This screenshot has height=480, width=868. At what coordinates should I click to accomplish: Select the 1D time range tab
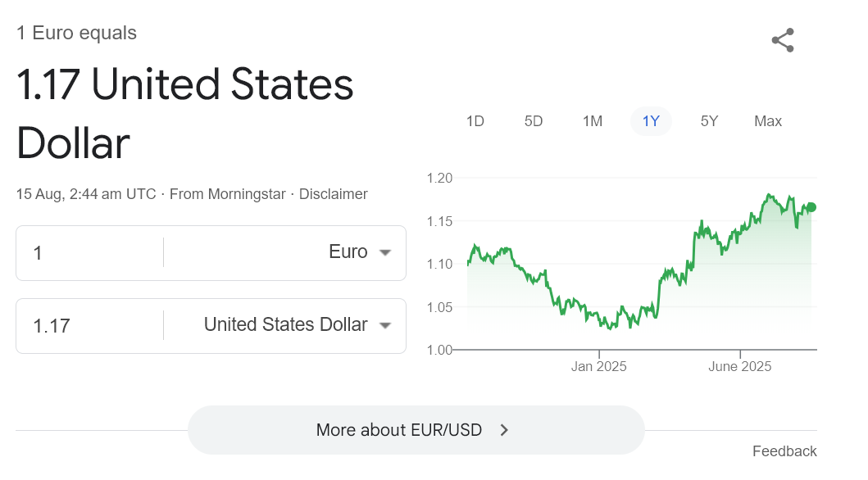coord(475,121)
